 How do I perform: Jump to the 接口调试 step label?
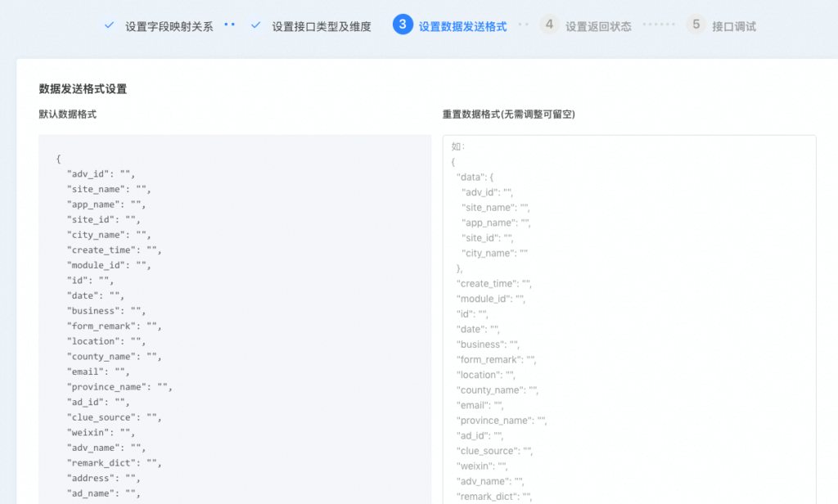(734, 26)
